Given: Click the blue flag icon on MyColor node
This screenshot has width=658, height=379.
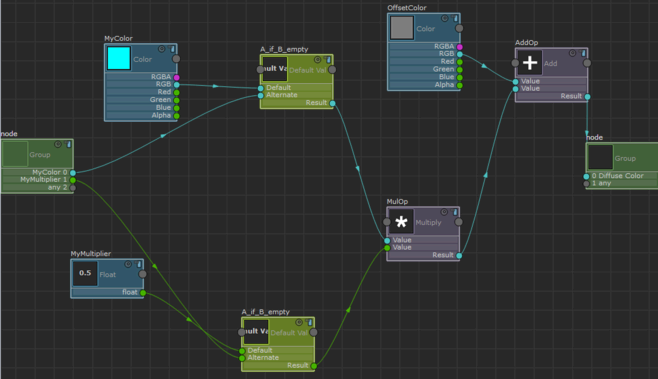Looking at the screenshot, I should [x=172, y=49].
